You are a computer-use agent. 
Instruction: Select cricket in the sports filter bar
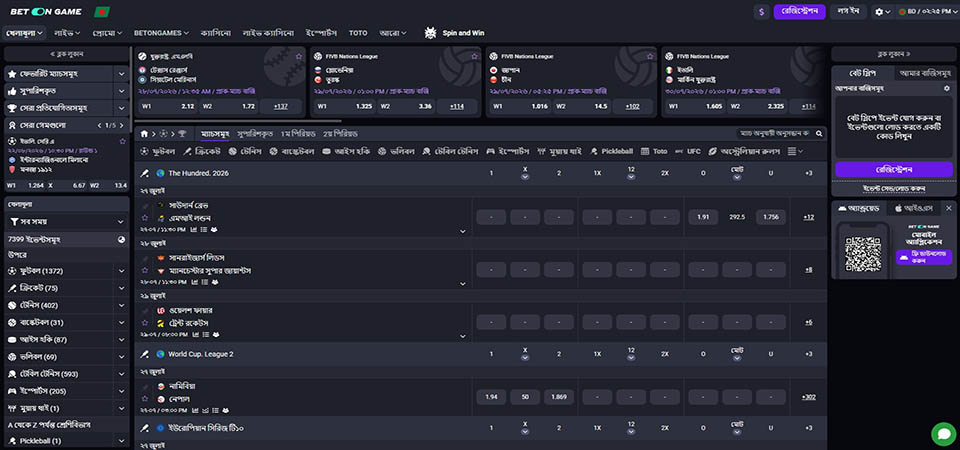[x=203, y=151]
